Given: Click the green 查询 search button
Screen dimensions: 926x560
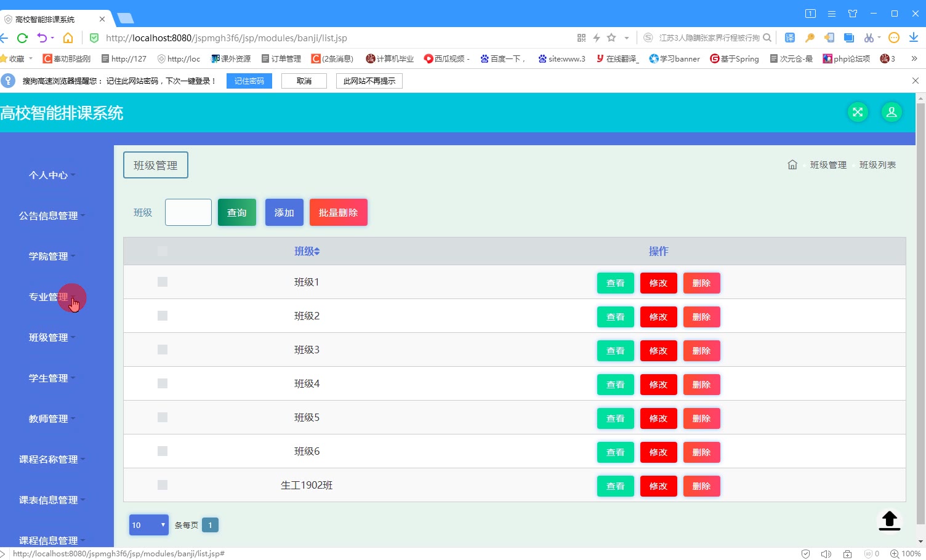Looking at the screenshot, I should coord(237,212).
